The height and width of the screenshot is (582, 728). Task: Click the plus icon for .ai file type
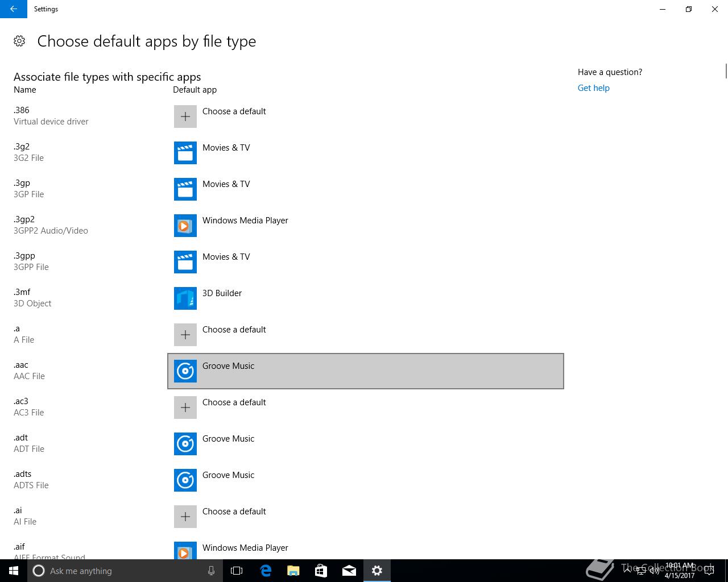(185, 517)
